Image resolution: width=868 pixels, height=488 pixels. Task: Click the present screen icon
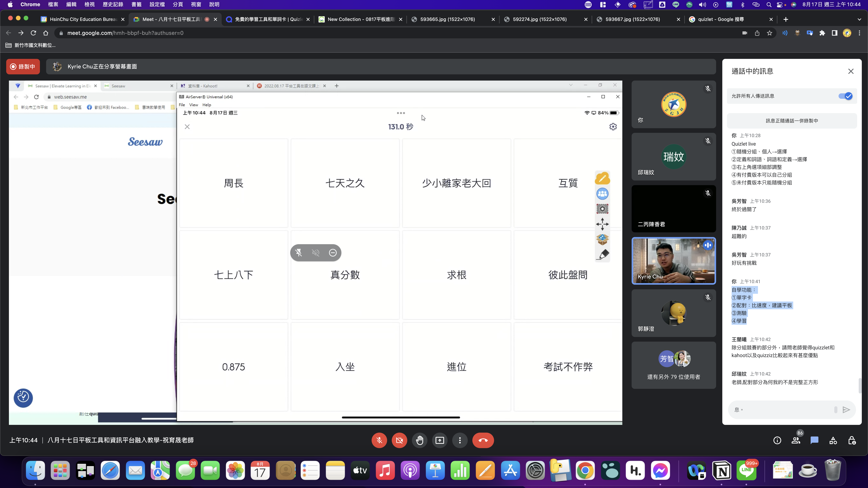(x=440, y=440)
